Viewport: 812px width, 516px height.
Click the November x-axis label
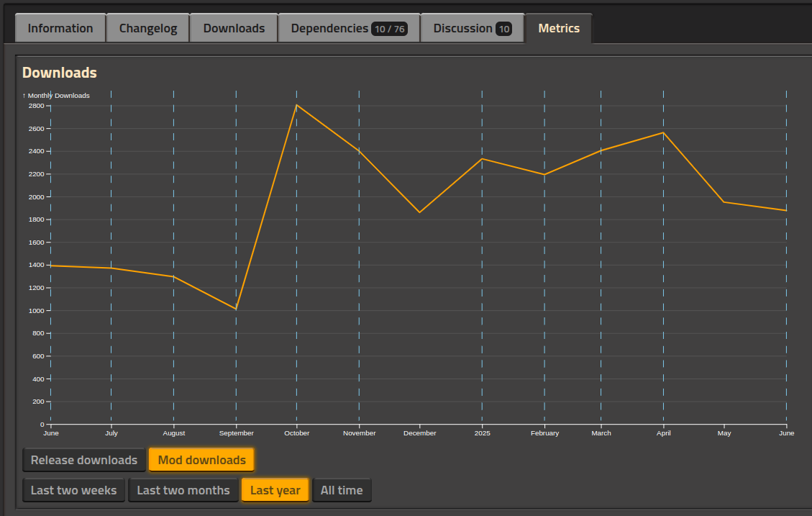(360, 433)
